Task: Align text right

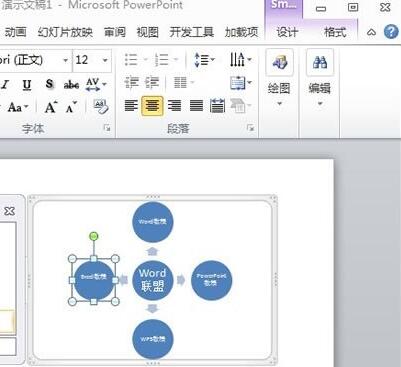Action: click(174, 106)
